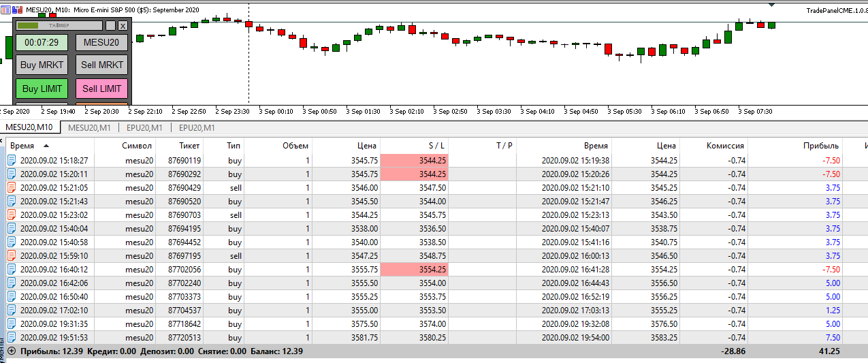Click the sell trade icon for ticket 87690429

click(x=12, y=187)
